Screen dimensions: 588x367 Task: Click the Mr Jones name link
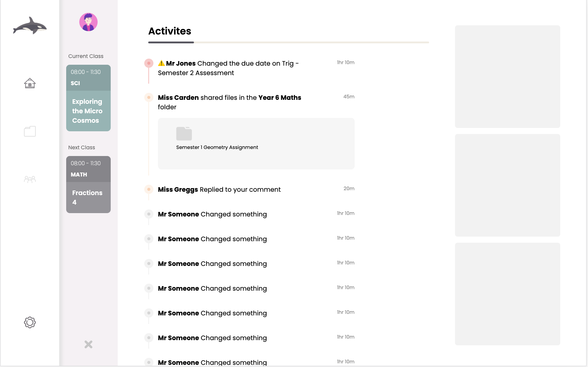click(x=181, y=64)
